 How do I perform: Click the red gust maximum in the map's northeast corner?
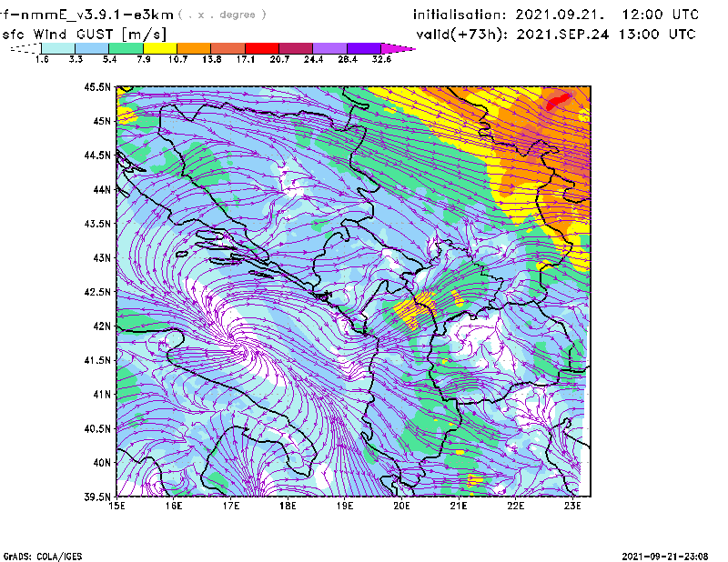point(557,100)
